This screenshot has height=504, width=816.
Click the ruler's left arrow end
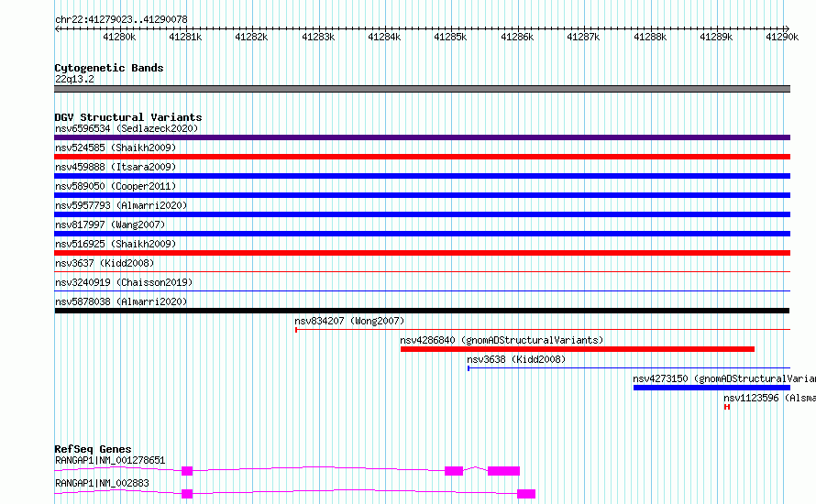pyautogui.click(x=57, y=28)
